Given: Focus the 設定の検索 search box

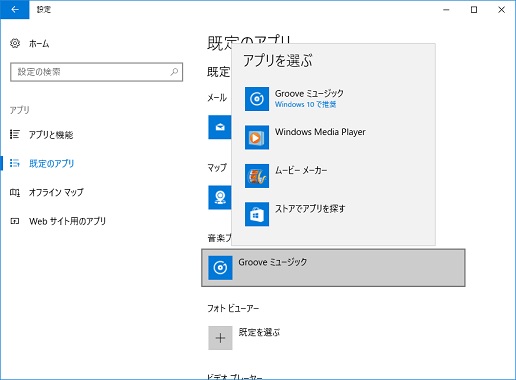Looking at the screenshot, I should 96,72.
